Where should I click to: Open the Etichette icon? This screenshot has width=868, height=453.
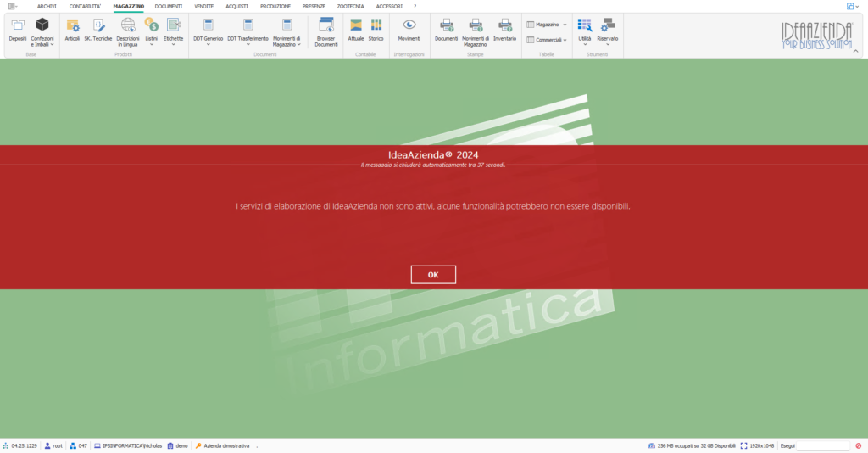173,32
